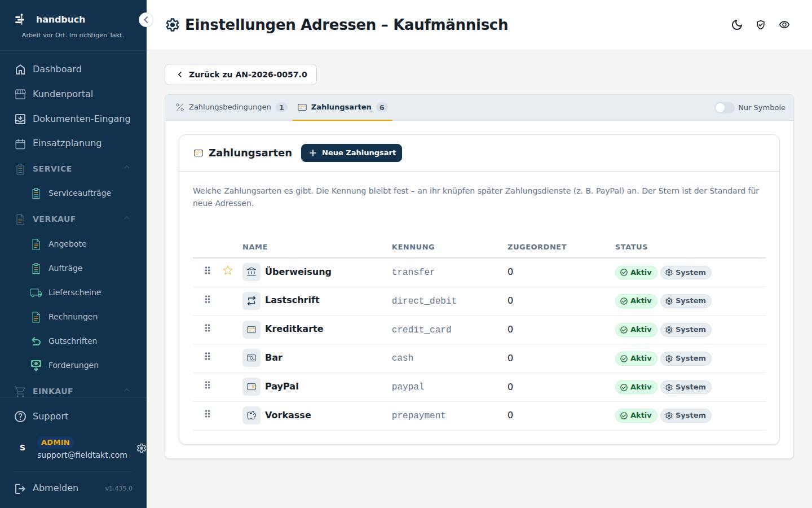812x508 pixels.
Task: Click the Lastschrift arrows icon
Action: coord(251,301)
